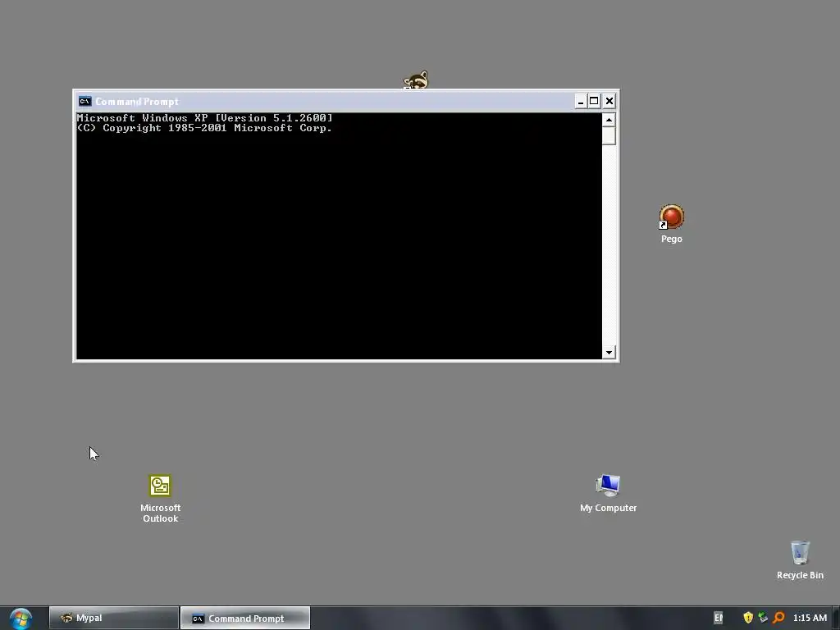Open Command Prompt title bar system icon

[x=84, y=101]
